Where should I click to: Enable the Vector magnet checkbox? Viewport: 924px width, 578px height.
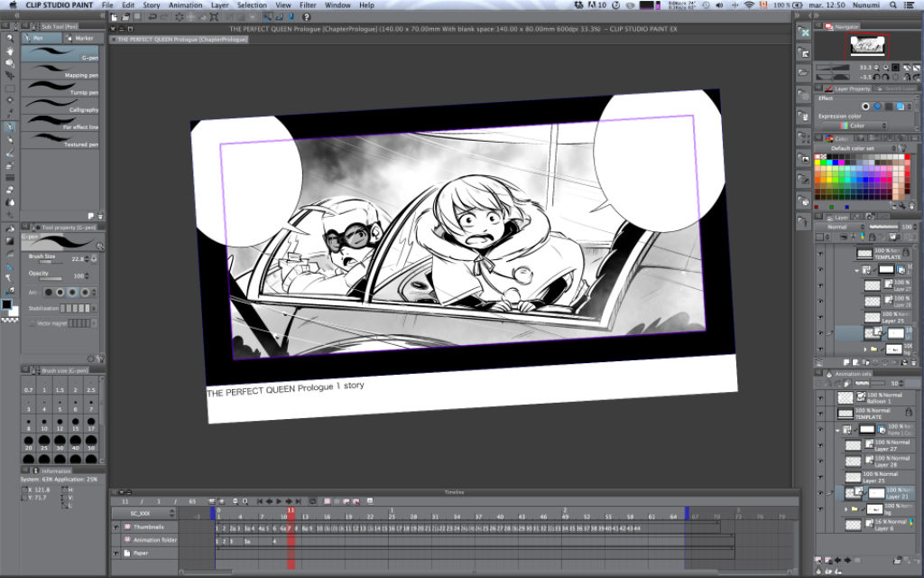[32, 323]
